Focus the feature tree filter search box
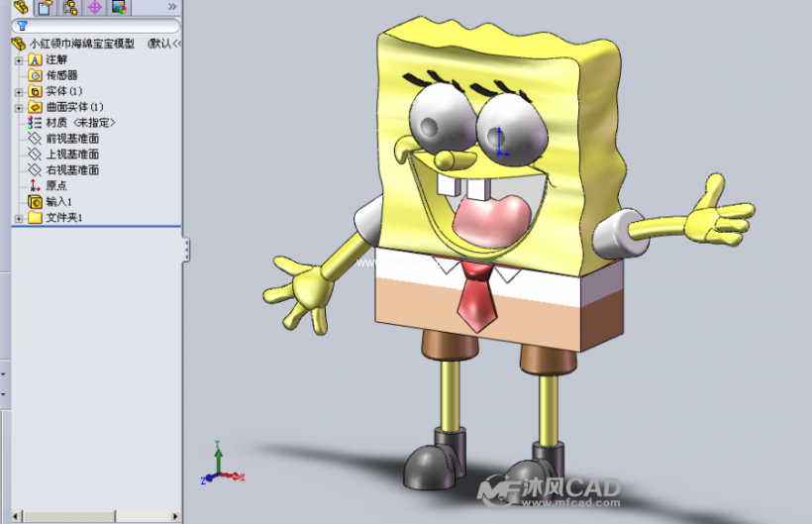This screenshot has width=812, height=524. 96,26
